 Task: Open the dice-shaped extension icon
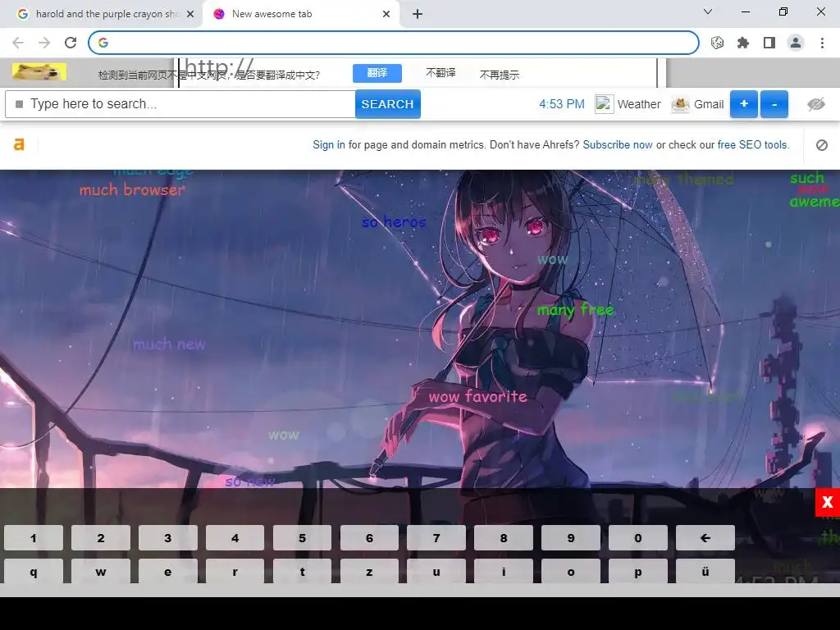click(717, 43)
